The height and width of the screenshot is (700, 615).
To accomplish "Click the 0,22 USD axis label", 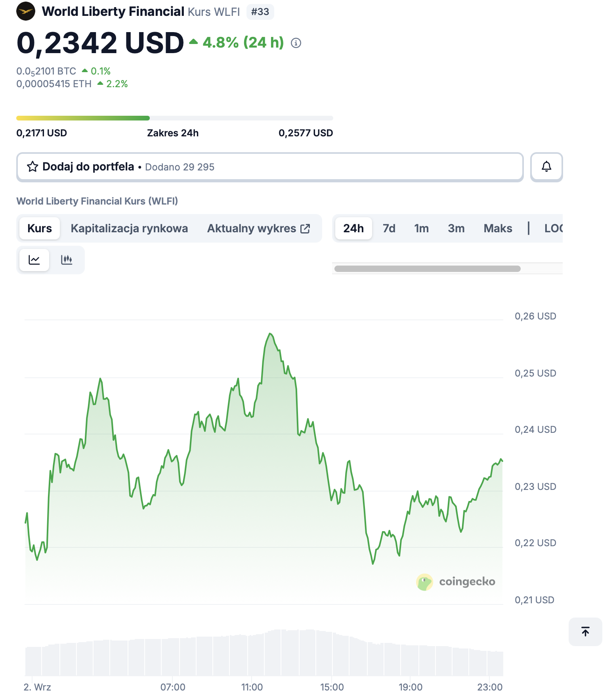I will click(x=535, y=543).
